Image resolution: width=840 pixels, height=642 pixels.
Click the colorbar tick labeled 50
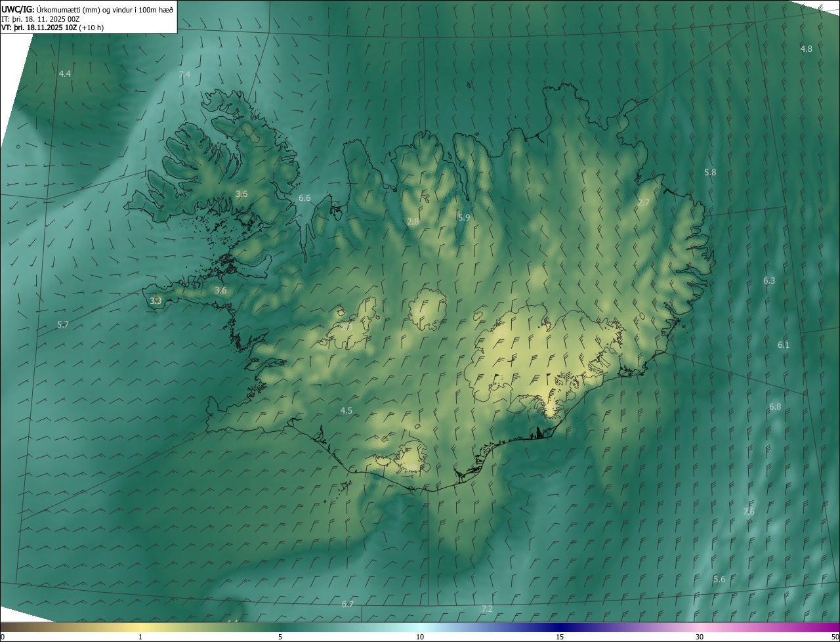coord(835,637)
